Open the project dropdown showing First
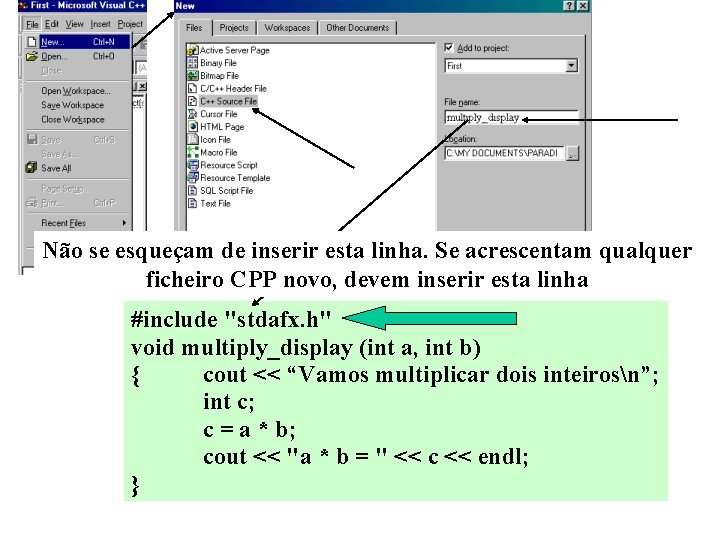 tap(571, 66)
